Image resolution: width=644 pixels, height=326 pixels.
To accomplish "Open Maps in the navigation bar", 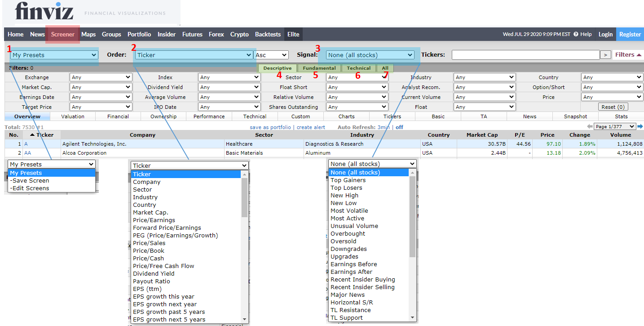I will click(88, 34).
